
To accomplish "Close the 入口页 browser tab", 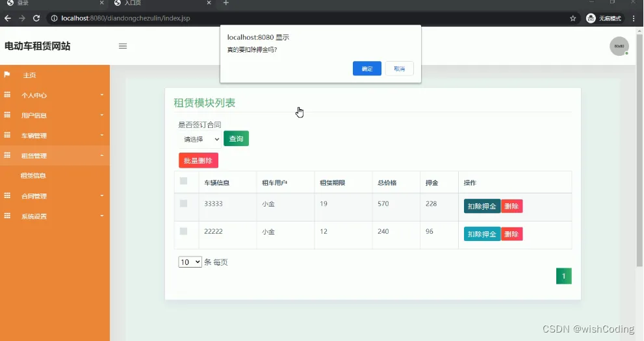I will 209,3.
